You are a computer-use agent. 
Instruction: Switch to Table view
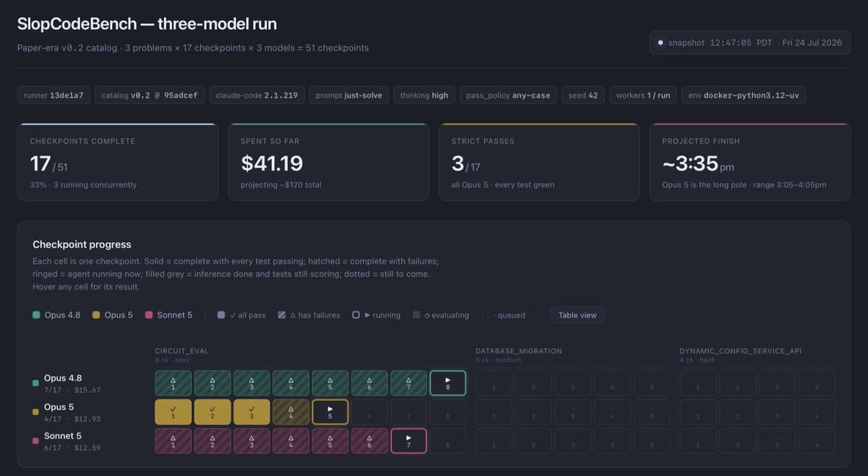pyautogui.click(x=577, y=315)
